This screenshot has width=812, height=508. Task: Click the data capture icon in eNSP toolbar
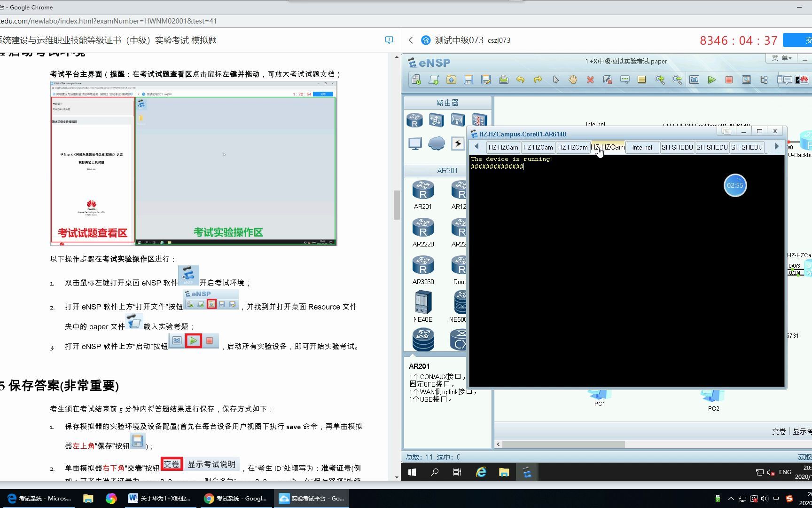pos(746,79)
